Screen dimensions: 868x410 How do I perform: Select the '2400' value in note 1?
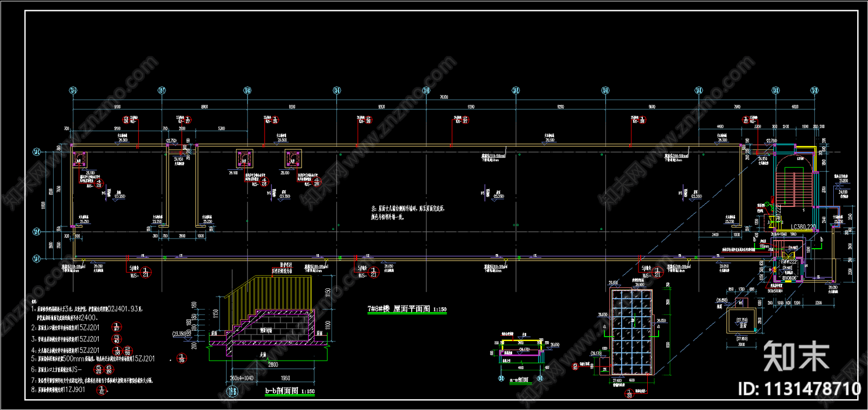click(x=88, y=317)
